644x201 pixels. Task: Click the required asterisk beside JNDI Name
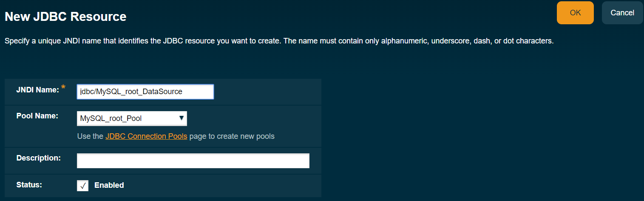click(64, 88)
